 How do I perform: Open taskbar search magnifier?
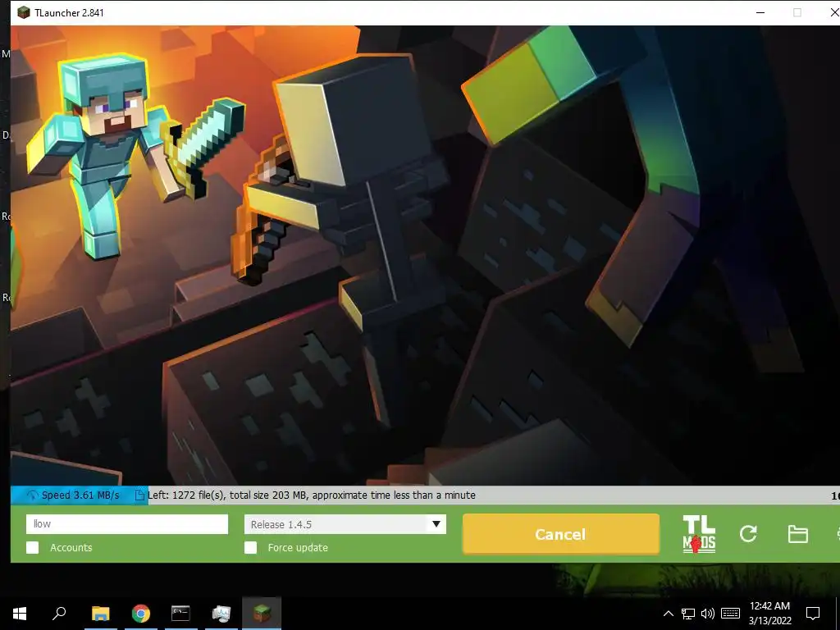[x=59, y=613]
